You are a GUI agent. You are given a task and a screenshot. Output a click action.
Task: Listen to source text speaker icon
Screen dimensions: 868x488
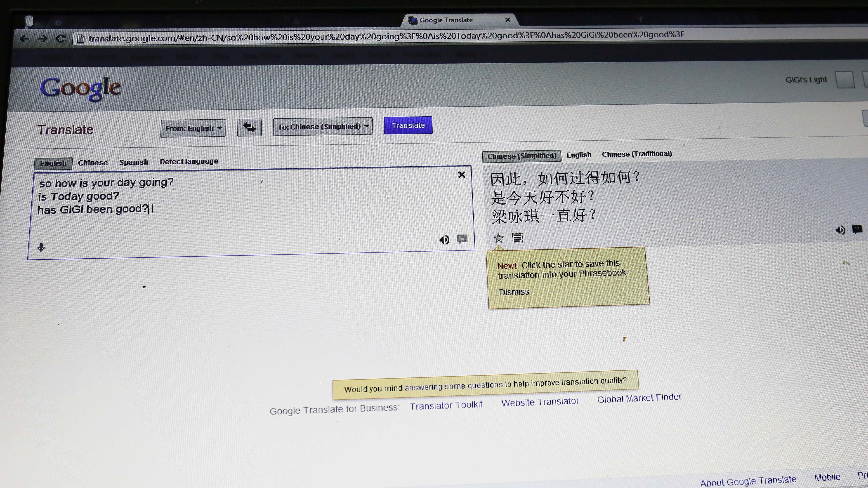click(x=444, y=240)
